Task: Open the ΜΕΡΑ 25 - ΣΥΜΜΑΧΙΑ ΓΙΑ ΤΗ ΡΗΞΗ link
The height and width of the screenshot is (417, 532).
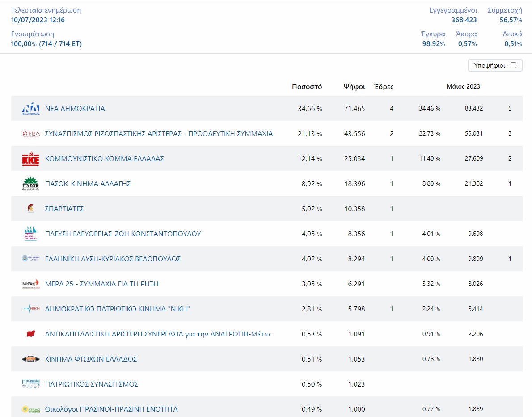Action: pyautogui.click(x=102, y=284)
